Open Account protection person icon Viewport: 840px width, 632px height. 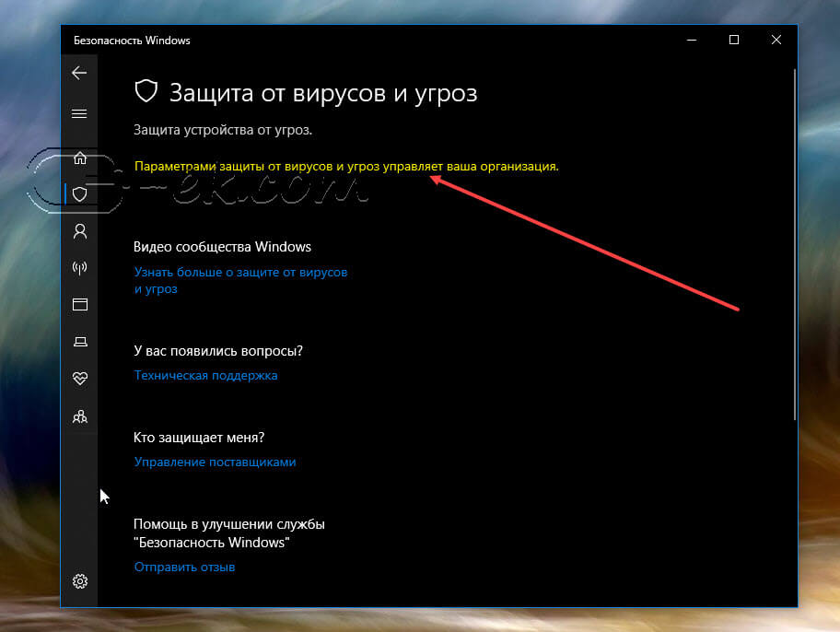(x=80, y=231)
